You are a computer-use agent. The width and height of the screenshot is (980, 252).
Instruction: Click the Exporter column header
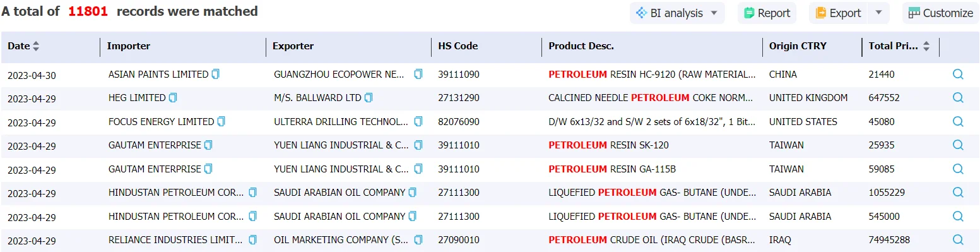pyautogui.click(x=293, y=46)
